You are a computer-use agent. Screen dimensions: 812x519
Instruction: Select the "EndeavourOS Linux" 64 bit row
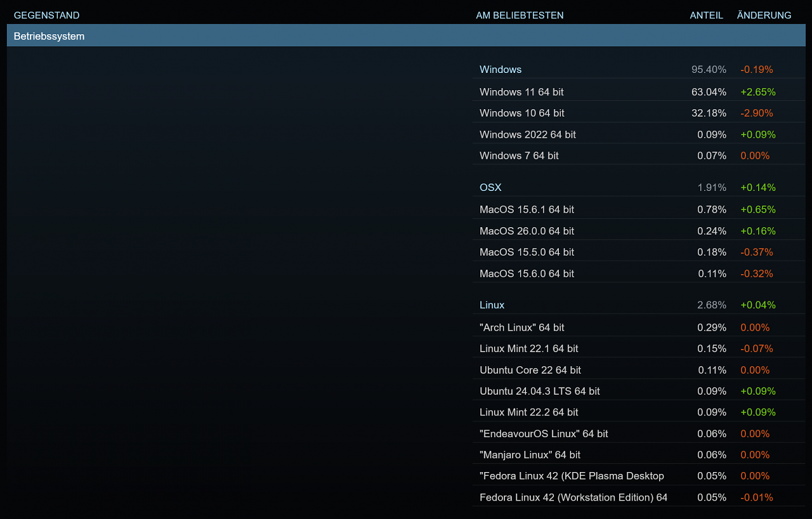tap(639, 433)
